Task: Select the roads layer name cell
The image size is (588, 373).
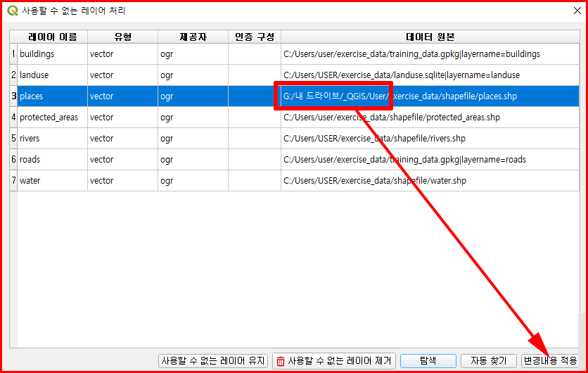Action: 52,159
